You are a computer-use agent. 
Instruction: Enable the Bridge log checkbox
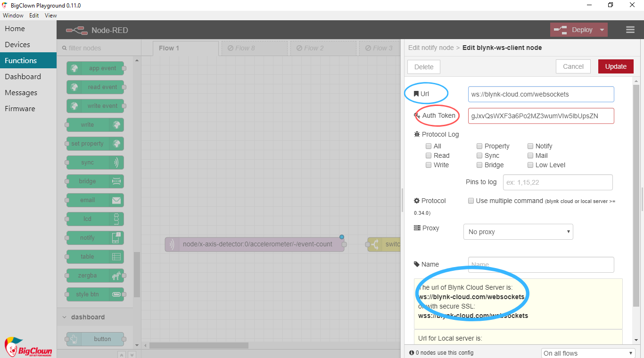coord(479,165)
